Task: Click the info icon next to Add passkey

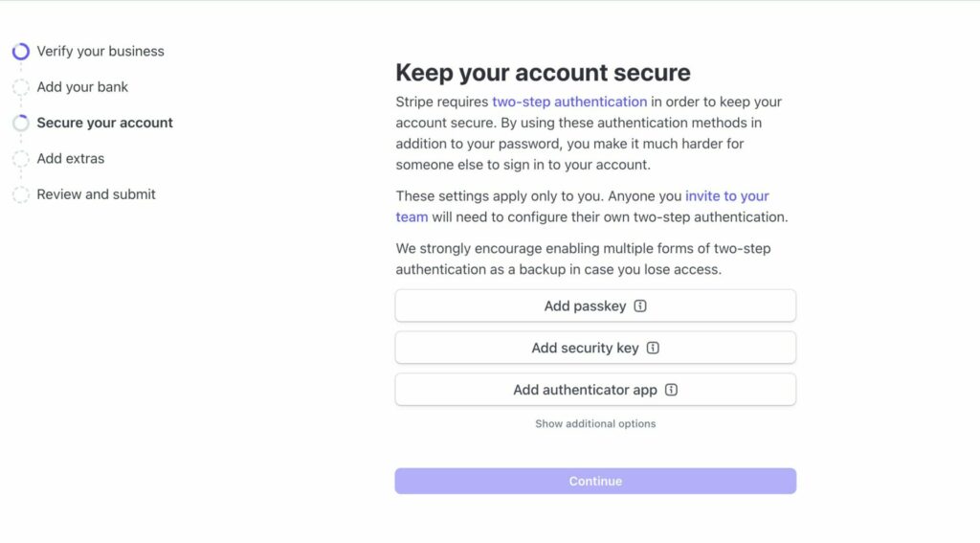Action: point(640,306)
